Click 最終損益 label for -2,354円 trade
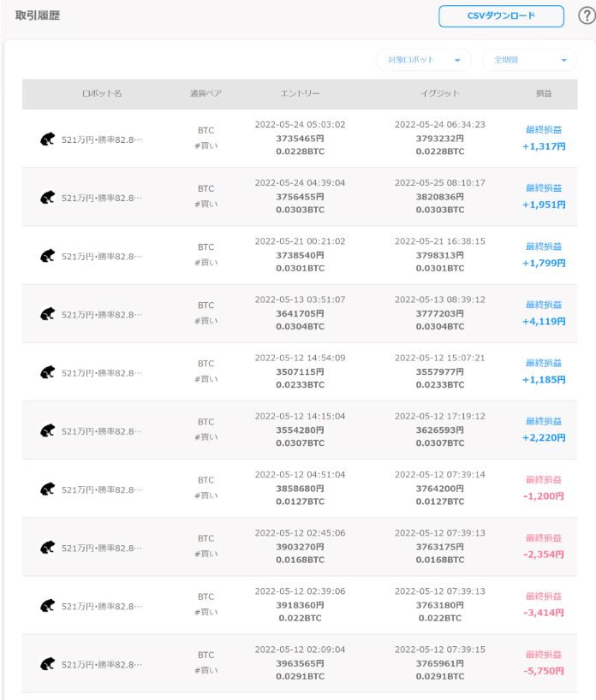The height and width of the screenshot is (700, 596). point(544,538)
